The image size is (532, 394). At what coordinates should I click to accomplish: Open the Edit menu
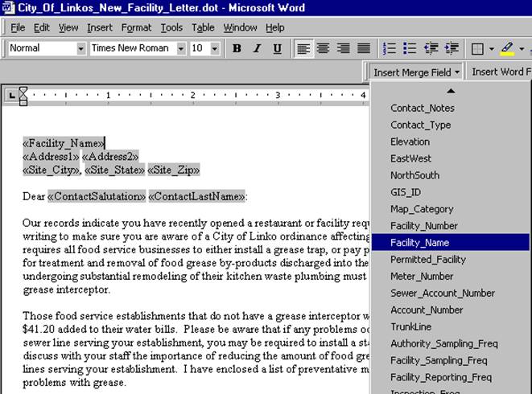(41, 27)
